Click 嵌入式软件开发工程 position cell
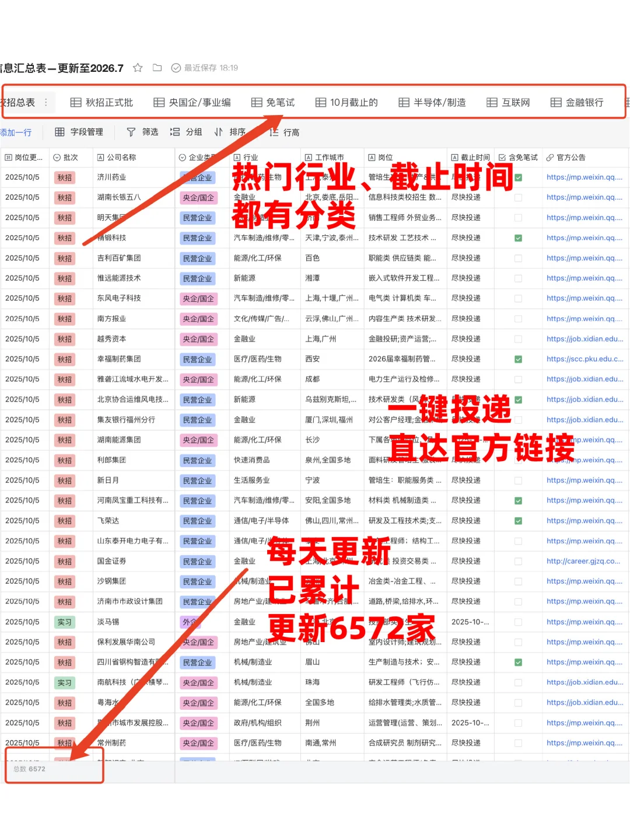Viewport: 630px width, 840px height. pos(405,278)
